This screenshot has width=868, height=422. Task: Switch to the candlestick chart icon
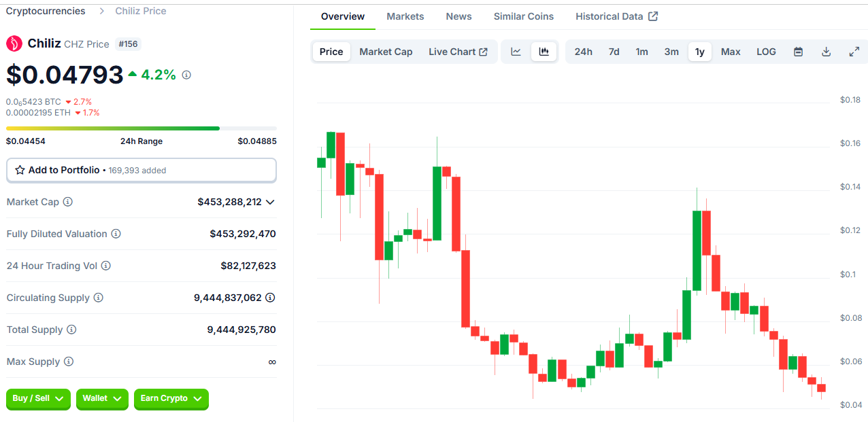pos(544,51)
